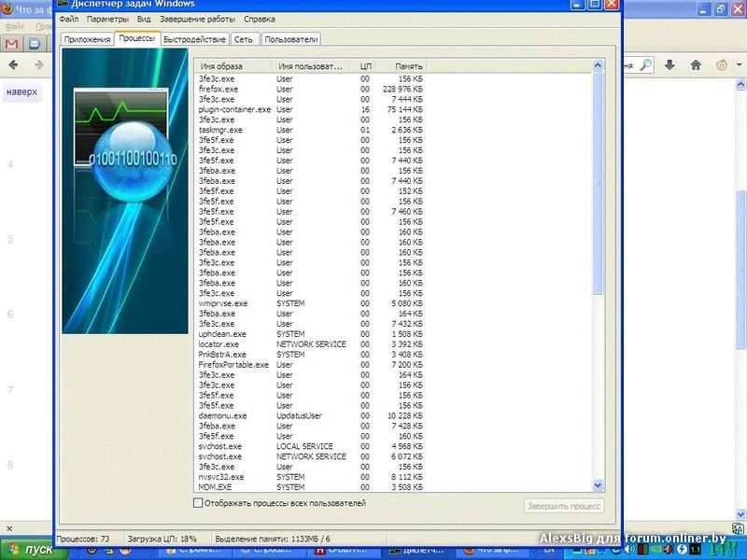The height and width of the screenshot is (560, 747).
Task: Open Firefox downloads arrow icon
Action: pos(669,64)
